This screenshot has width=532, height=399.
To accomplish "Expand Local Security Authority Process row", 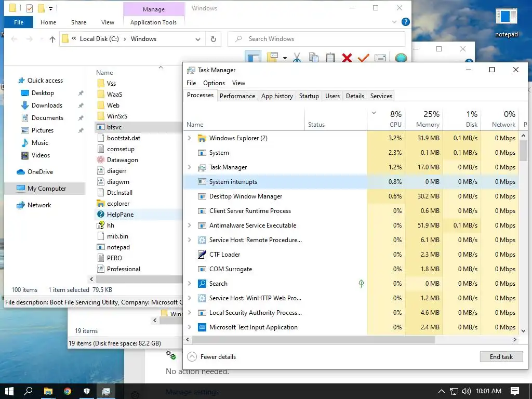I will pos(190,313).
